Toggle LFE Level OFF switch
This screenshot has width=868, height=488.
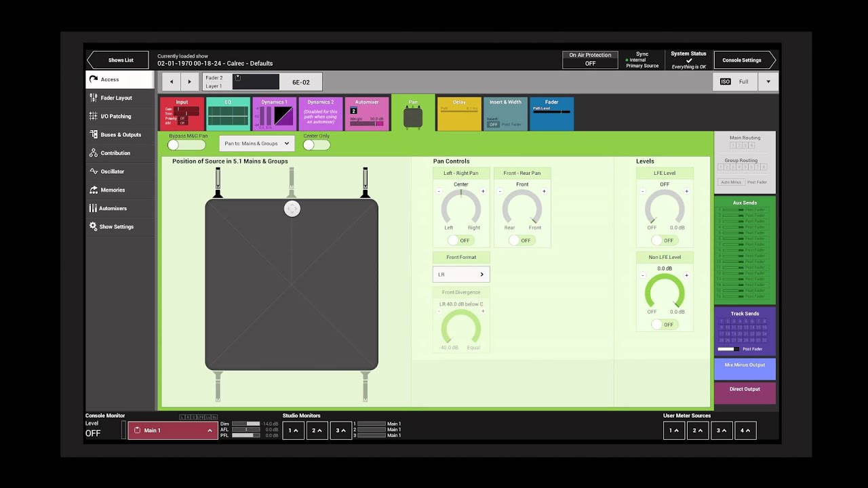point(663,240)
